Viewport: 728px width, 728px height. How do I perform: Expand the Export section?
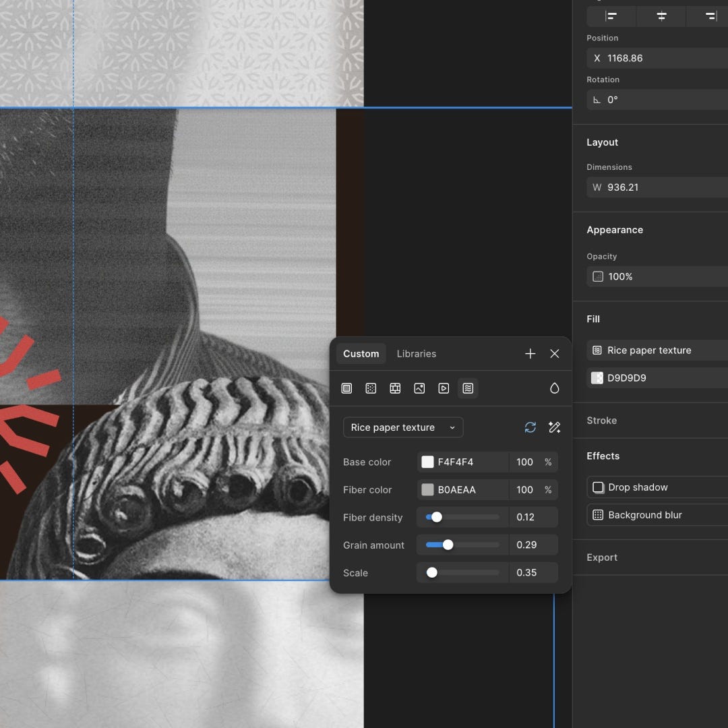[x=602, y=557]
